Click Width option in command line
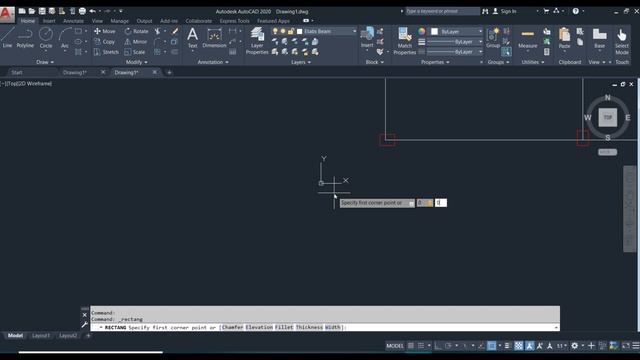 coord(333,327)
